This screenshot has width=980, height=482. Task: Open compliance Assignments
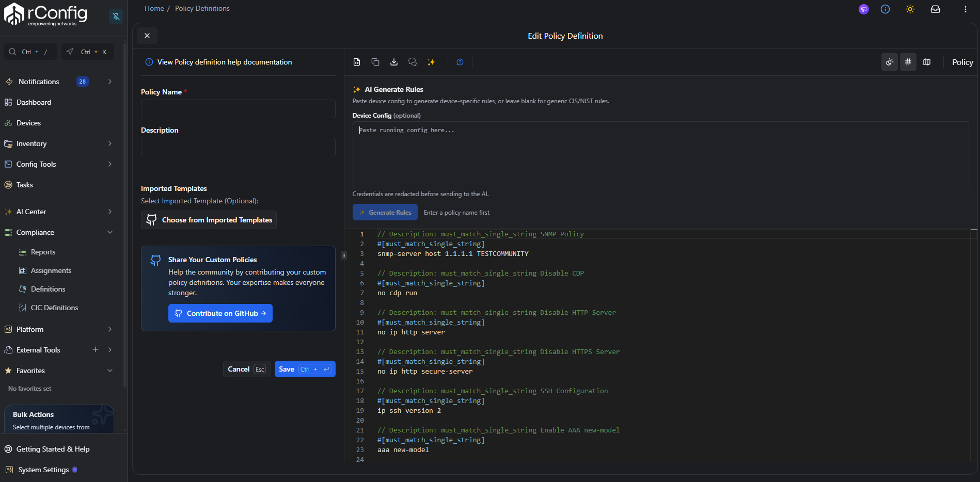point(51,270)
